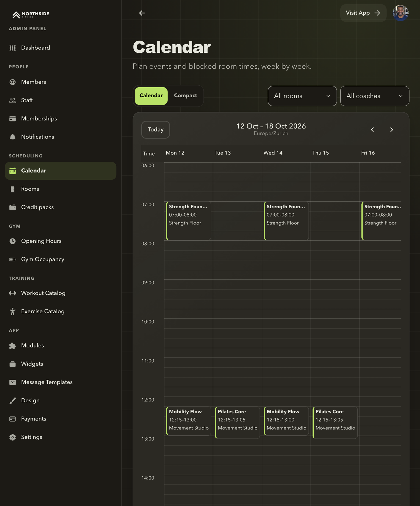Open the All coaches dropdown
420x506 pixels.
coord(375,96)
